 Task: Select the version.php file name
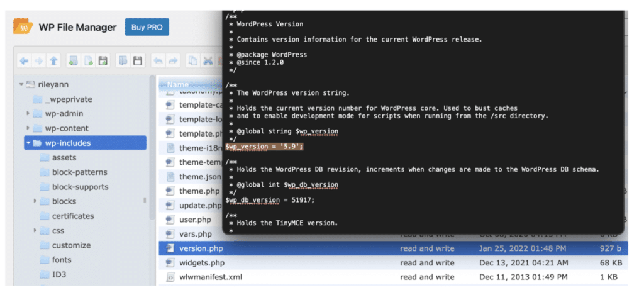201,248
